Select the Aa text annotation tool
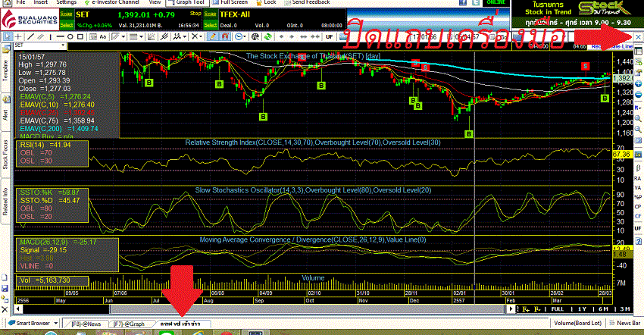The width and height of the screenshot is (644, 335). 103,37
